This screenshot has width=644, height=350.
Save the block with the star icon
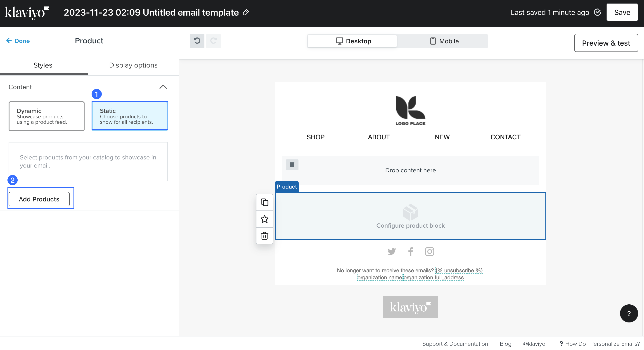pyautogui.click(x=264, y=219)
